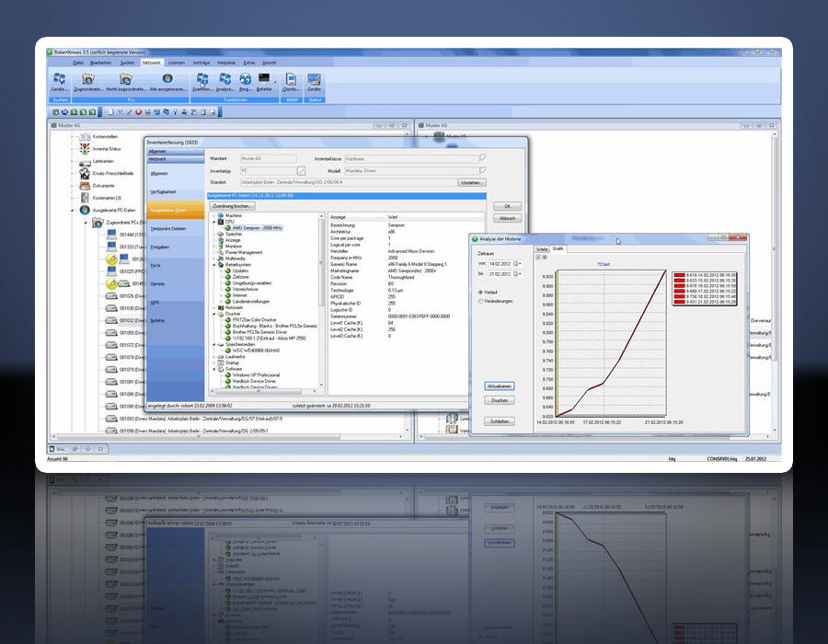Click the Aktualisieren button

tap(499, 385)
